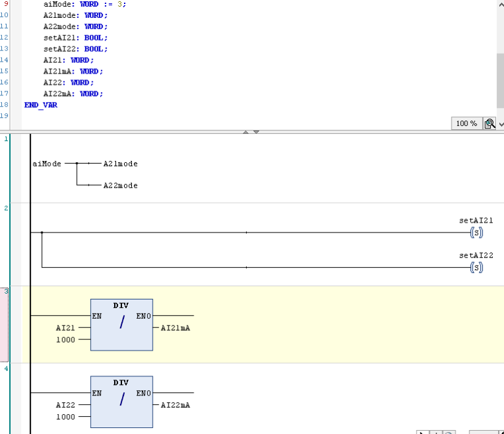Click the AI22mA output of second DIV
The width and height of the screenshot is (504, 434).
click(x=175, y=406)
